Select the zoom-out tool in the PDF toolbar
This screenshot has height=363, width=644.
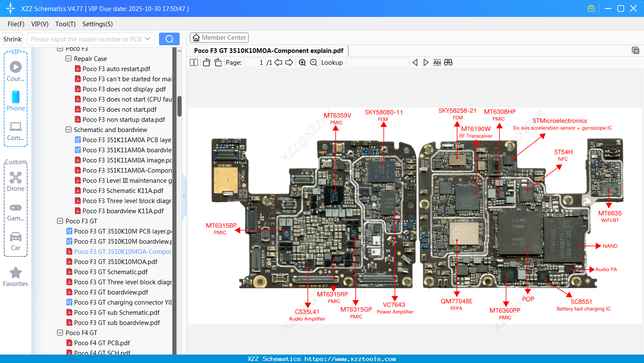(313, 62)
